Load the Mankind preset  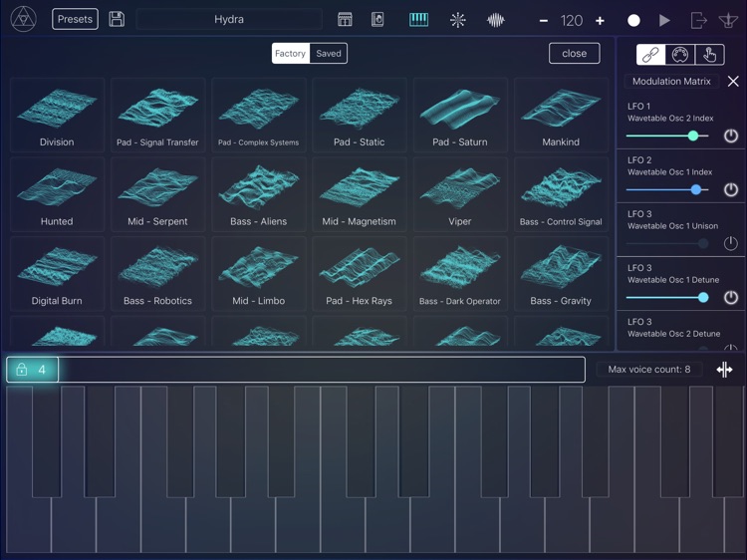pos(561,115)
